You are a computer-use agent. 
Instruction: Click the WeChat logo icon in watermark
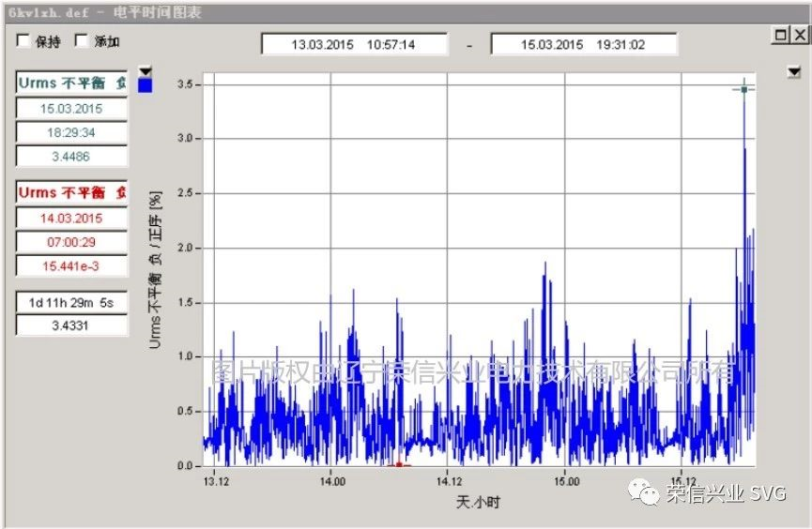point(644,491)
